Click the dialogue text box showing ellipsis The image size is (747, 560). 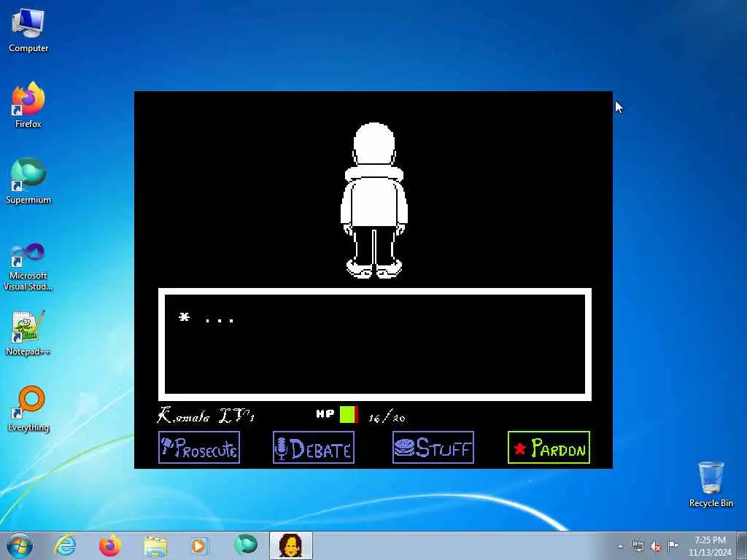coord(375,344)
